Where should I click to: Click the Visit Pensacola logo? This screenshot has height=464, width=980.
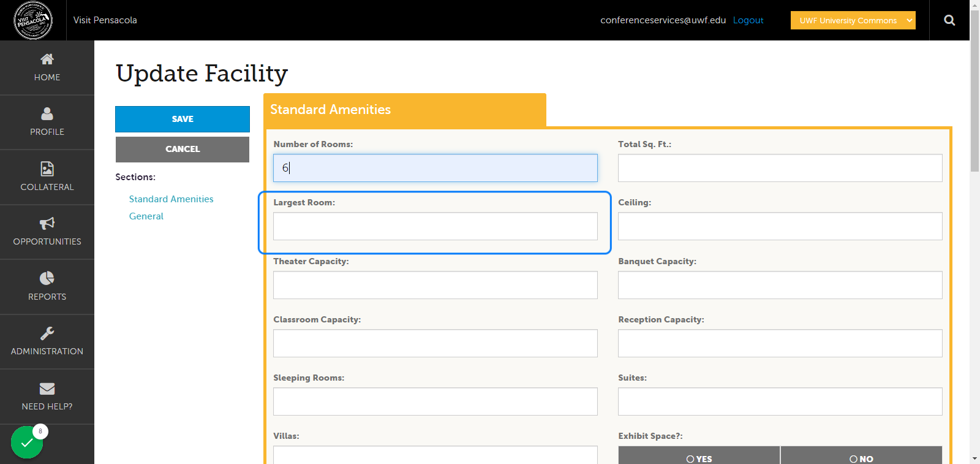33,20
